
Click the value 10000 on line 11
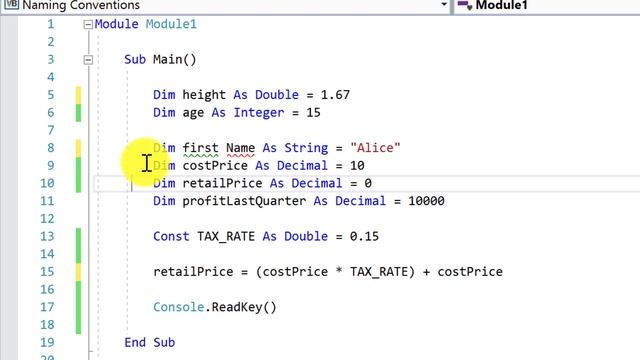(x=426, y=201)
